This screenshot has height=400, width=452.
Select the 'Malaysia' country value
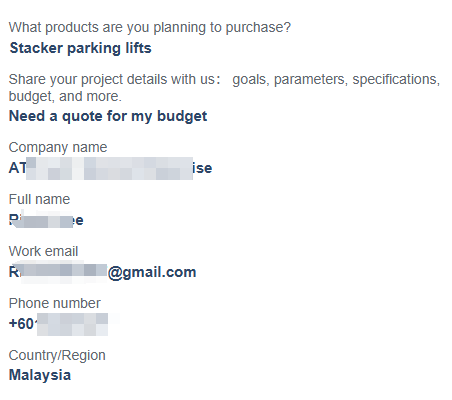click(40, 375)
